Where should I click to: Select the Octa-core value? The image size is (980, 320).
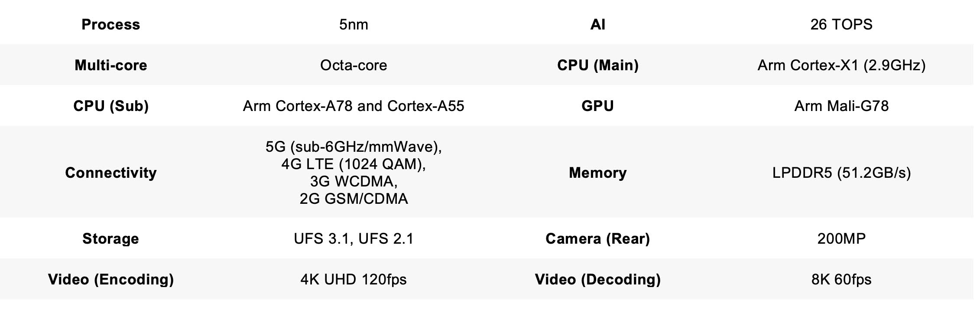click(354, 65)
